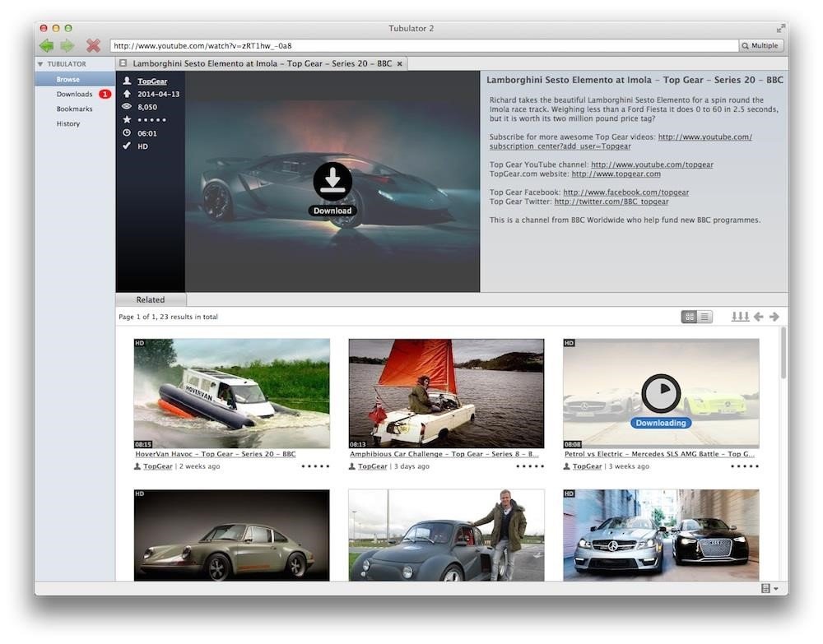Click the uploader person icon in info panel

(x=127, y=81)
